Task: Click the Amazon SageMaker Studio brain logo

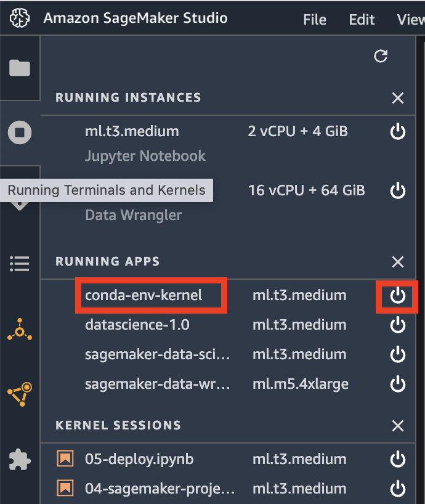Action: click(x=20, y=18)
